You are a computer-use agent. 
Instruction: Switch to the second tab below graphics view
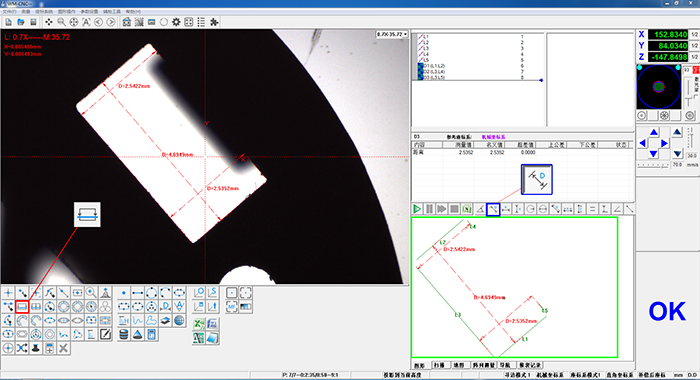pyautogui.click(x=439, y=365)
